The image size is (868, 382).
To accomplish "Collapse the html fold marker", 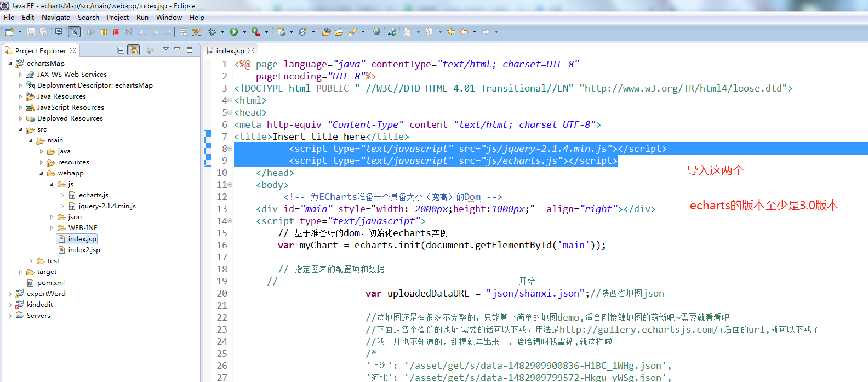I will pyautogui.click(x=230, y=101).
